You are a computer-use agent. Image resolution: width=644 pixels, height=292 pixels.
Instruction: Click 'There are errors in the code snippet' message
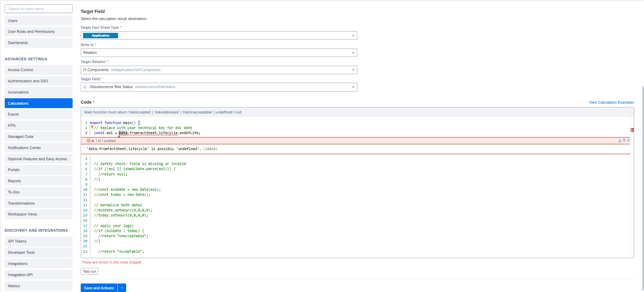tap(112, 263)
